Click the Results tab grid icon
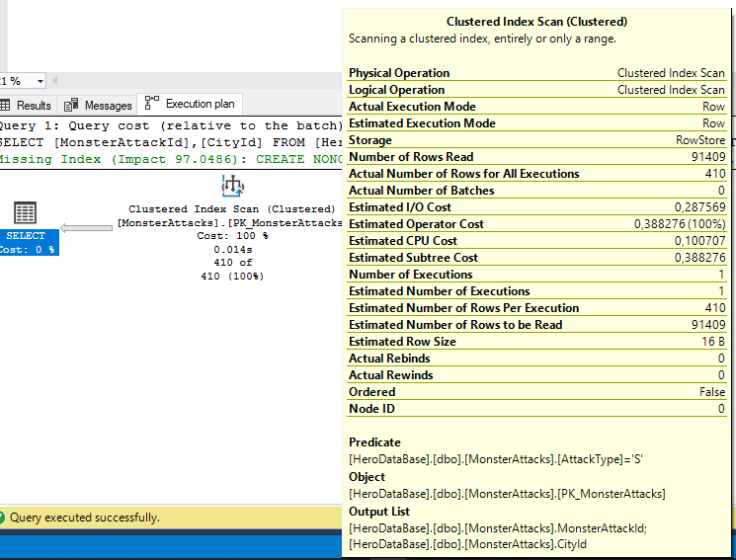The height and width of the screenshot is (560, 736). click(5, 105)
